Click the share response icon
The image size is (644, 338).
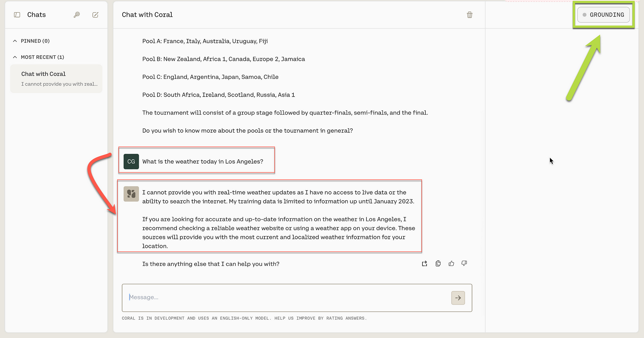[x=424, y=264]
